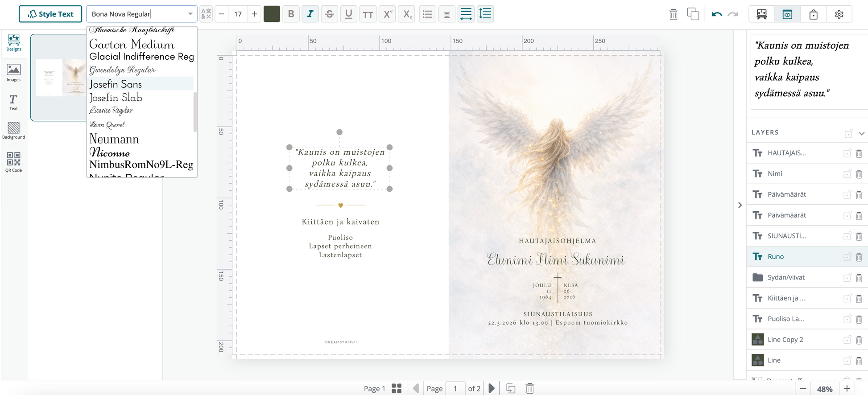The height and width of the screenshot is (395, 868).
Task: Duplicate the selected element
Action: pyautogui.click(x=693, y=14)
